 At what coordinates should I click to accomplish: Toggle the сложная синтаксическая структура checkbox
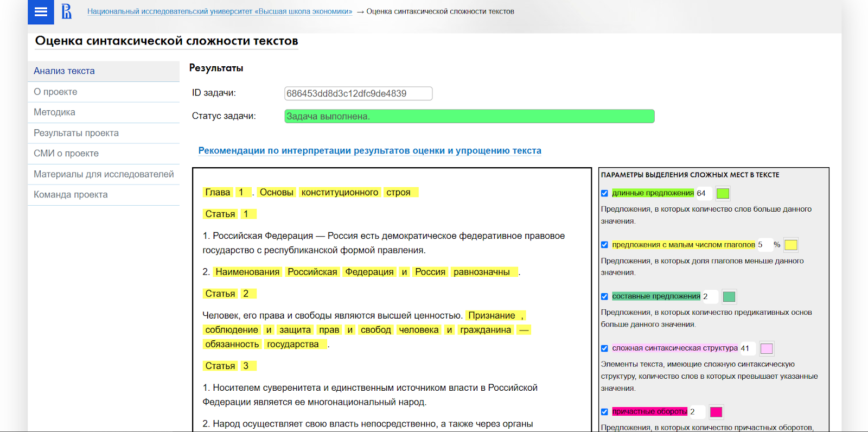[604, 348]
